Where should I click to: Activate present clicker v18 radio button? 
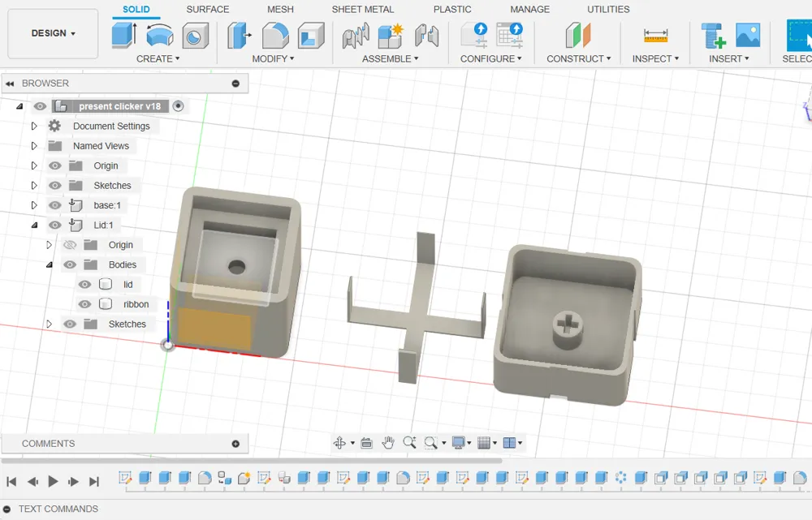(x=178, y=106)
